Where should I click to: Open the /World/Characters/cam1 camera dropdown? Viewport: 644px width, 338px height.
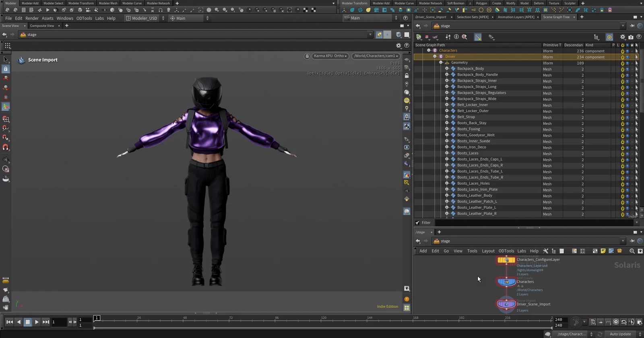[376, 56]
